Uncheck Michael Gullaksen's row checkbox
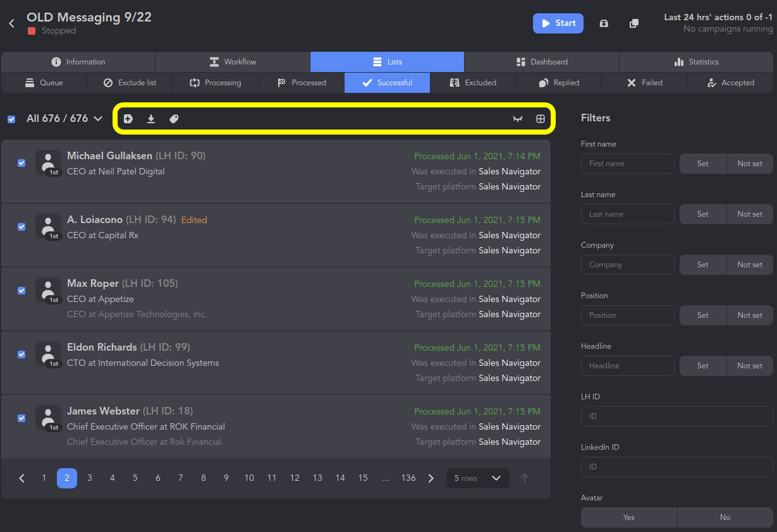Image resolution: width=777 pixels, height=532 pixels. tap(21, 163)
